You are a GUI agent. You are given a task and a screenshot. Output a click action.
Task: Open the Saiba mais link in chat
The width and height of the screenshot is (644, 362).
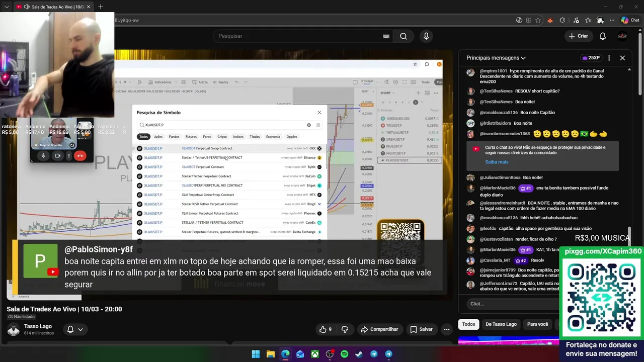(497, 162)
